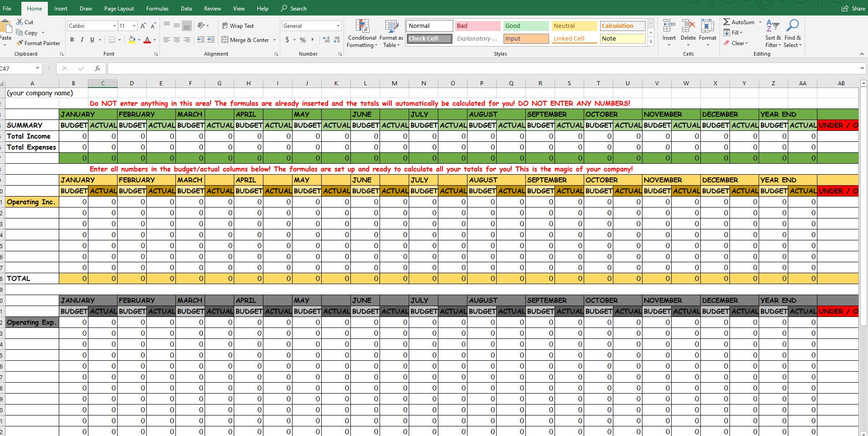The height and width of the screenshot is (436, 868).
Task: Switch to the Formulas ribbon tab
Action: (x=157, y=8)
